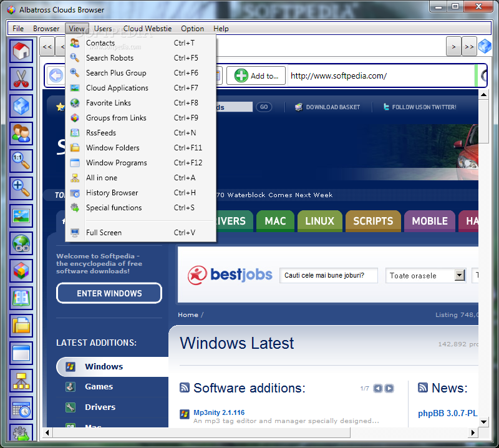Image resolution: width=499 pixels, height=448 pixels.
Task: Click the calendar clock history icon in sidebar
Action: [x=21, y=408]
